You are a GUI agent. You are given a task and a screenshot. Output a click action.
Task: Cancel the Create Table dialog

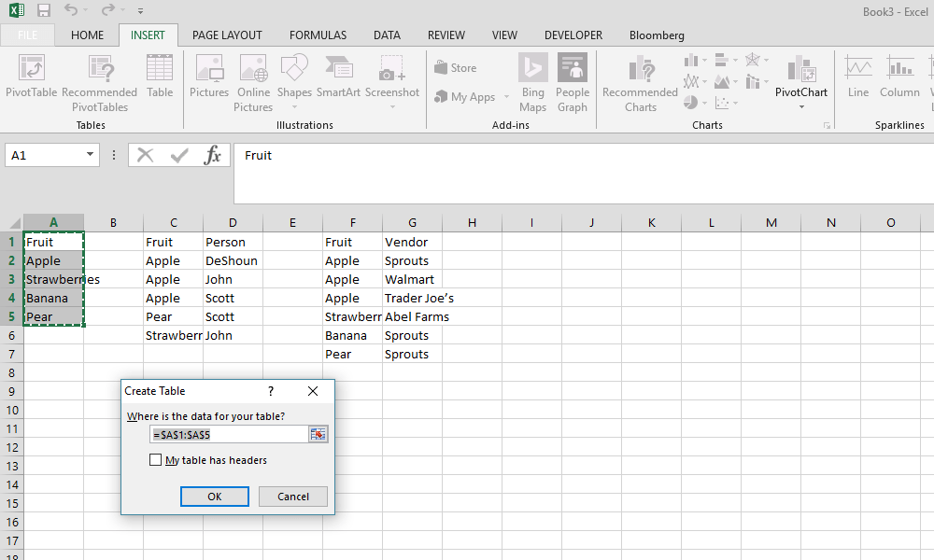coord(292,496)
